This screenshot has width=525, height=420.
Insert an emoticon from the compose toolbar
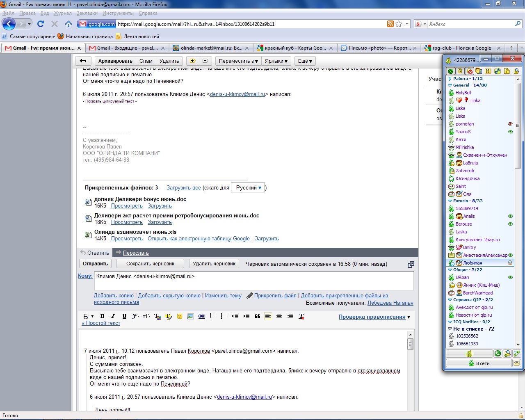[x=180, y=316]
